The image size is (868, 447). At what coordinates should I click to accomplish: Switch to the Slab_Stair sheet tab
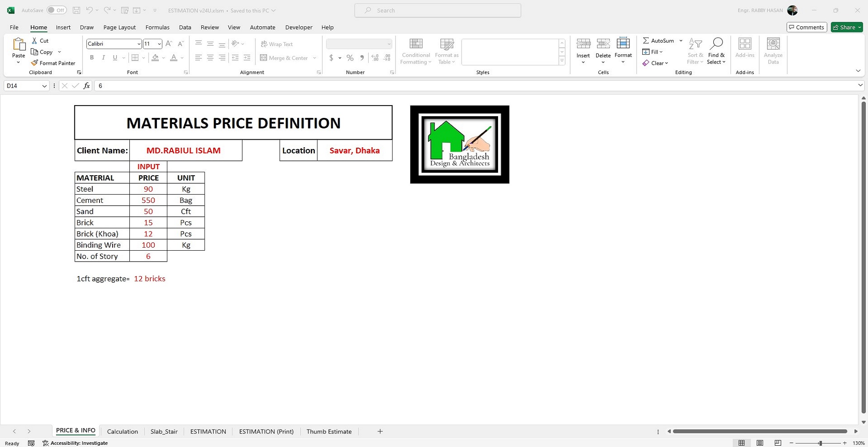[x=164, y=432]
